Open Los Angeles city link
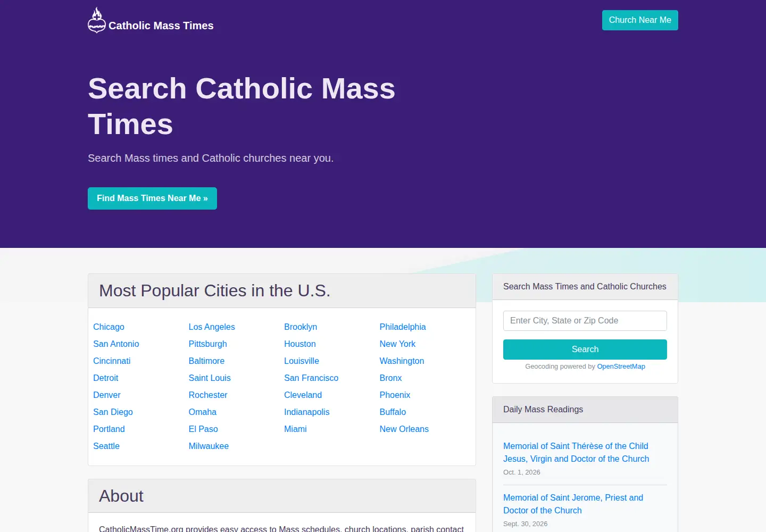Image resolution: width=766 pixels, height=532 pixels. pyautogui.click(x=212, y=327)
